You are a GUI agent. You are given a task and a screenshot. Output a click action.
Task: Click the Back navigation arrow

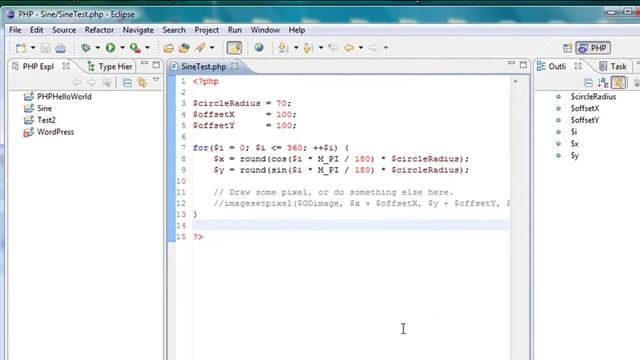[349, 48]
